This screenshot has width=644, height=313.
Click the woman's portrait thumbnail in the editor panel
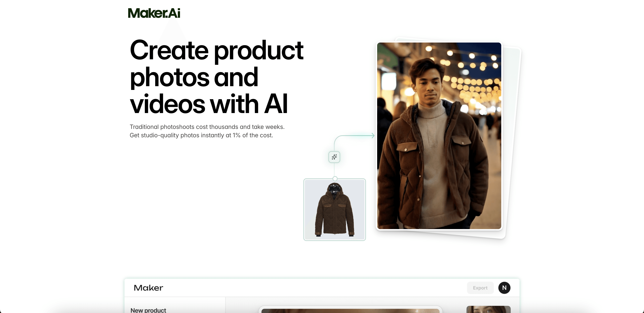[x=488, y=310]
